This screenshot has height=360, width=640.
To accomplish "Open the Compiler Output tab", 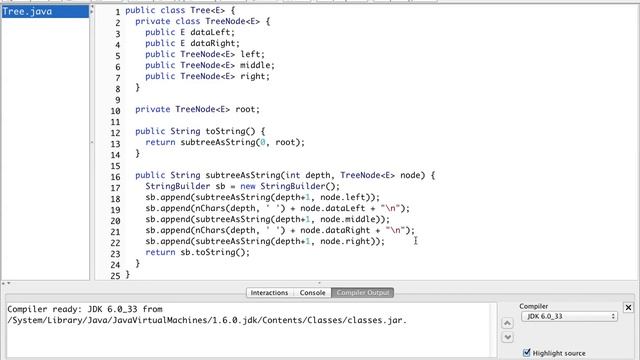I will click(x=362, y=293).
